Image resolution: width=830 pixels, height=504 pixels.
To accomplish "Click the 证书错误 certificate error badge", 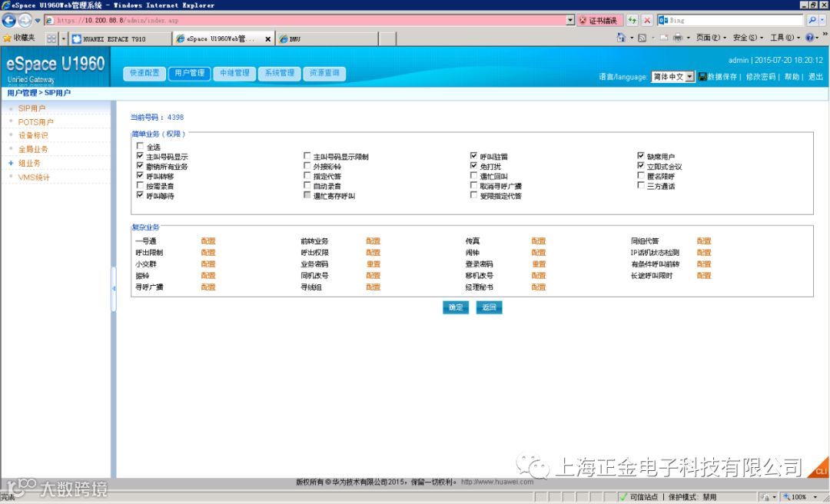I will (599, 20).
